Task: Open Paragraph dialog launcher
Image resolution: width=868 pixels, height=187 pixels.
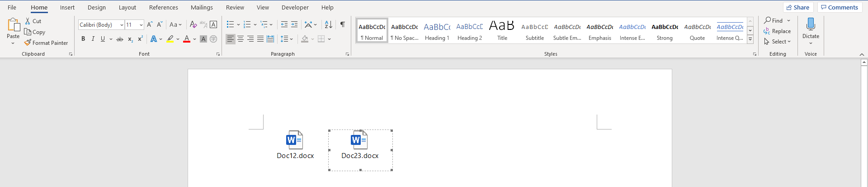Action: (x=347, y=54)
